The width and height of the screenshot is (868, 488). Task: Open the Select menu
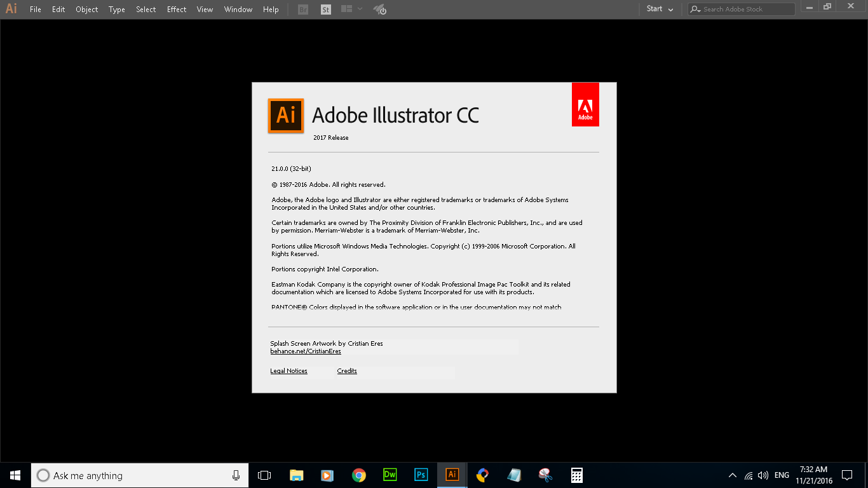pos(146,10)
